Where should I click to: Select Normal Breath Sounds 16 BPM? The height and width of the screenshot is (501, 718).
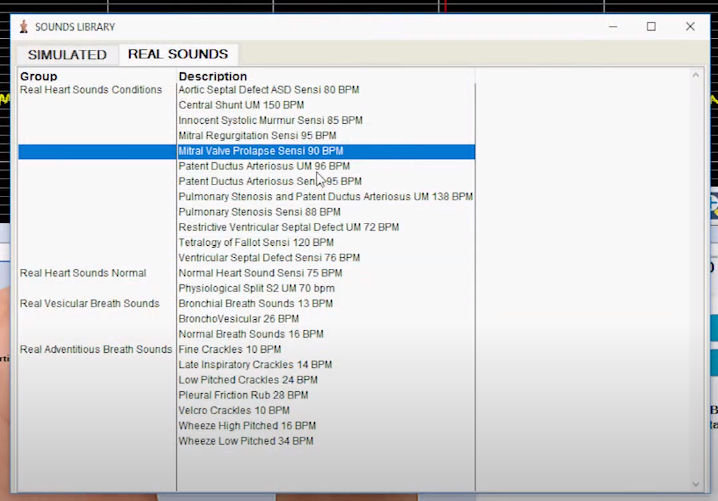coord(251,334)
